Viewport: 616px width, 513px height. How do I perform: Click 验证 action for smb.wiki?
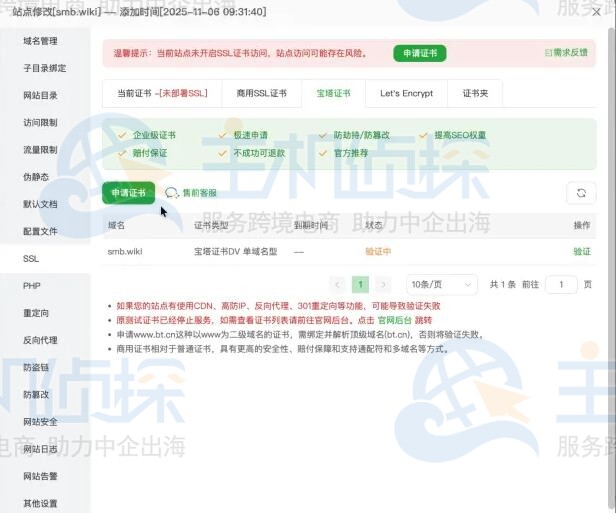click(x=582, y=251)
